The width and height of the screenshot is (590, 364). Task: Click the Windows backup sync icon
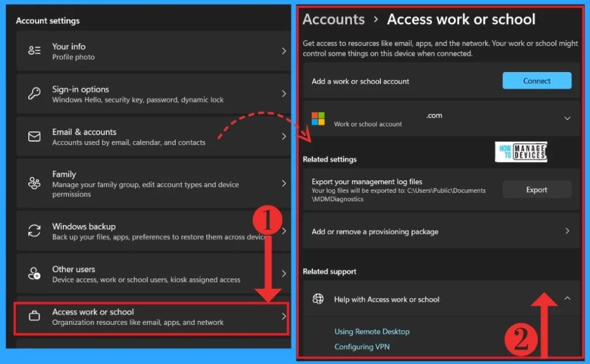[34, 230]
